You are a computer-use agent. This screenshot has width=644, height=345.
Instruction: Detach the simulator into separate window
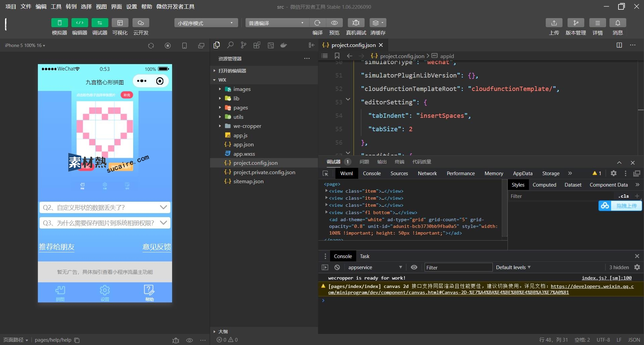[x=201, y=46]
